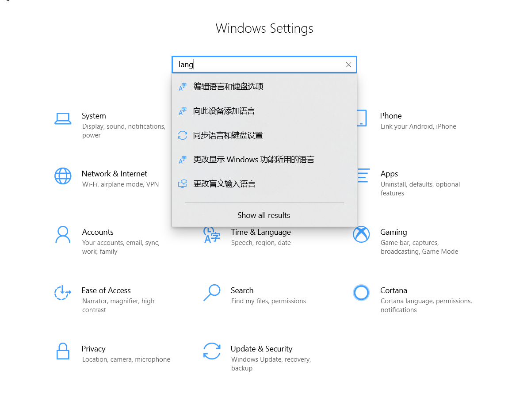Open Network & Internet settings
Viewport: 531px width, 420px height.
[115, 174]
